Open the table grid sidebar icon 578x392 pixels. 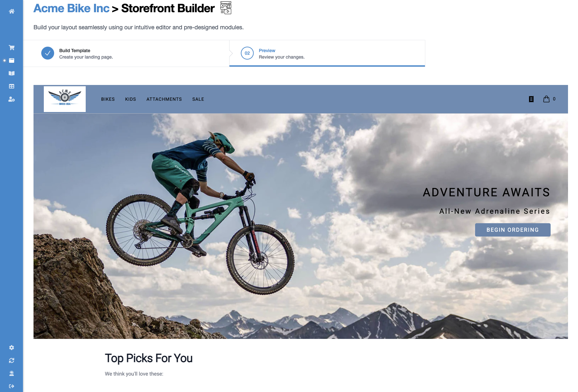tap(12, 86)
